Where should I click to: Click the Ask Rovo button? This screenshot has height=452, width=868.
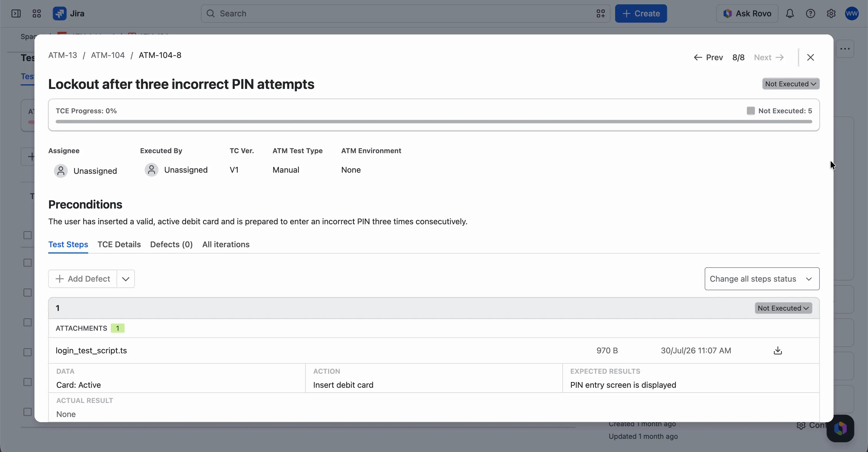coord(747,13)
